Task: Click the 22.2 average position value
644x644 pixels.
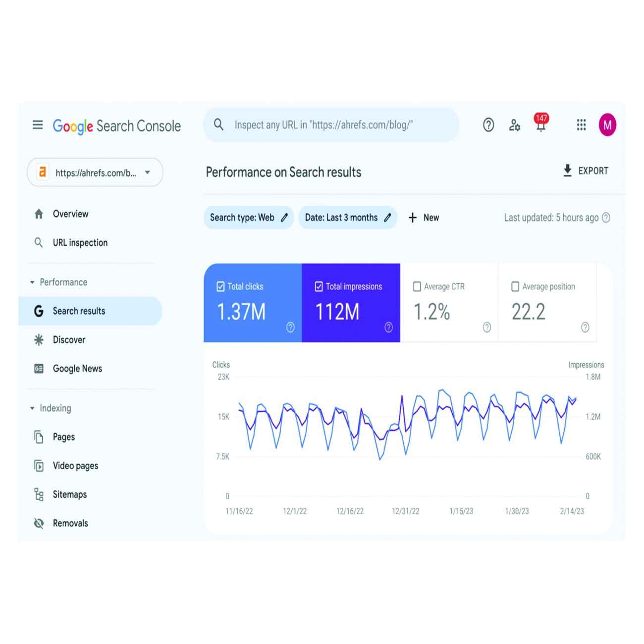Action: (x=529, y=312)
